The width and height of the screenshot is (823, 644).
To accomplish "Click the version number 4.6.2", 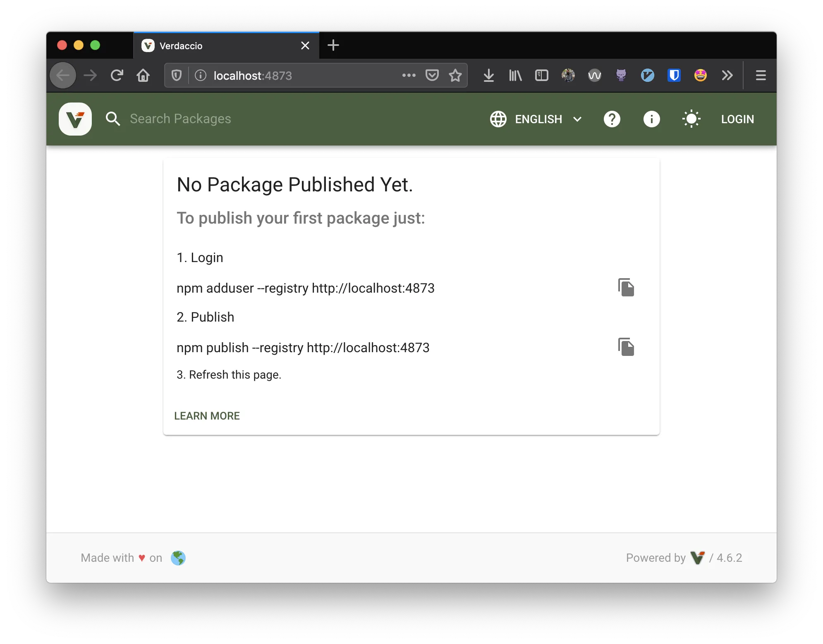I will [729, 558].
